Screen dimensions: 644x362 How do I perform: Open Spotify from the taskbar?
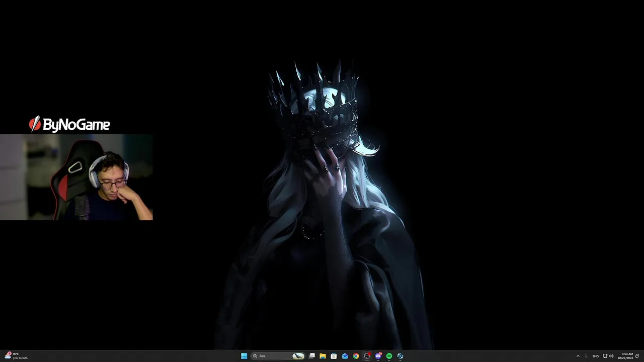(x=389, y=356)
